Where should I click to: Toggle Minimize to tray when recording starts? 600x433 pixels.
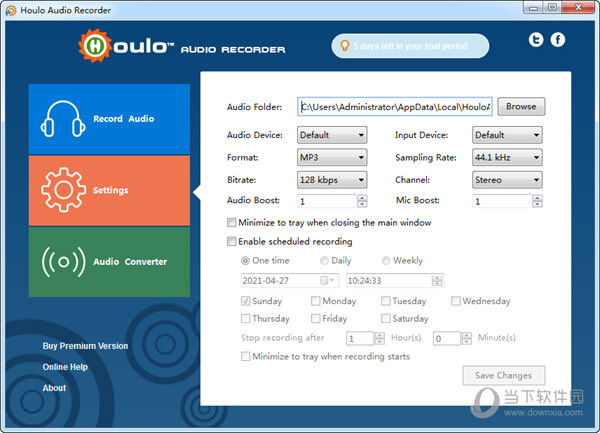(x=245, y=356)
